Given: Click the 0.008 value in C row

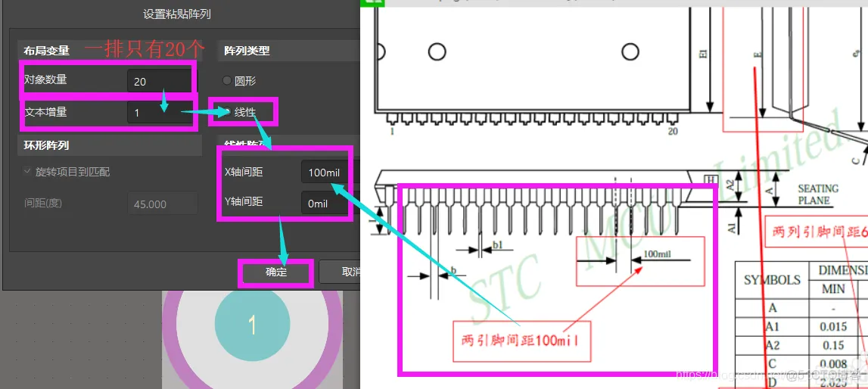Looking at the screenshot, I should click(833, 363).
